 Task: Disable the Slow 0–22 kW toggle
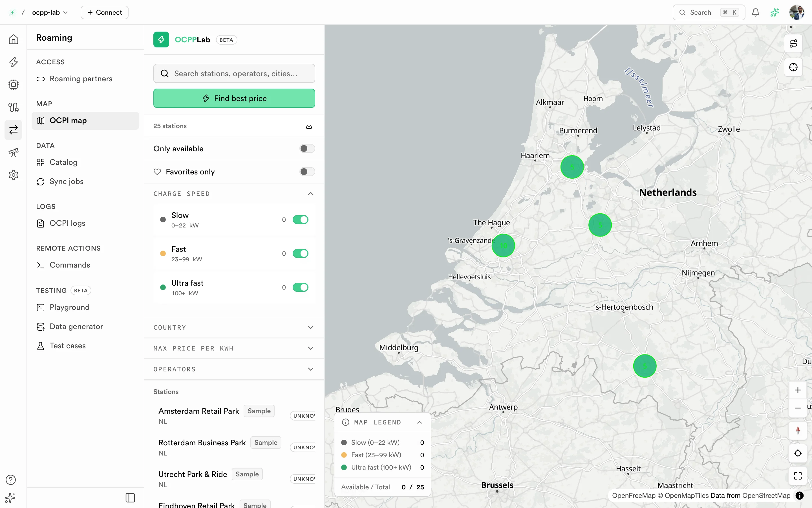(x=300, y=219)
